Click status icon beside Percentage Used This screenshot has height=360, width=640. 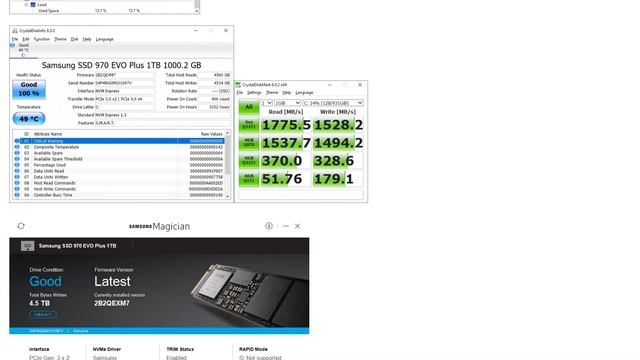tap(17, 165)
